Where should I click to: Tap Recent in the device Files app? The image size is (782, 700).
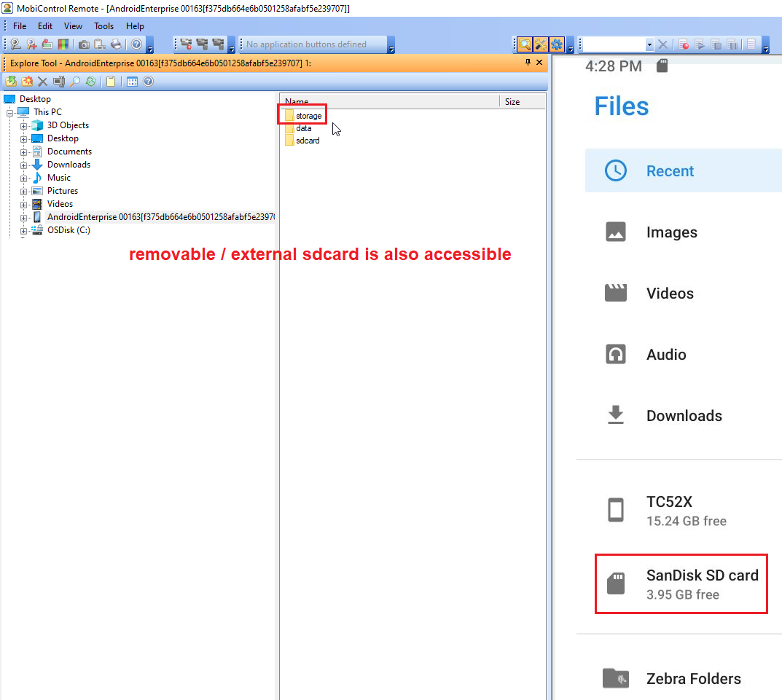tap(684, 170)
